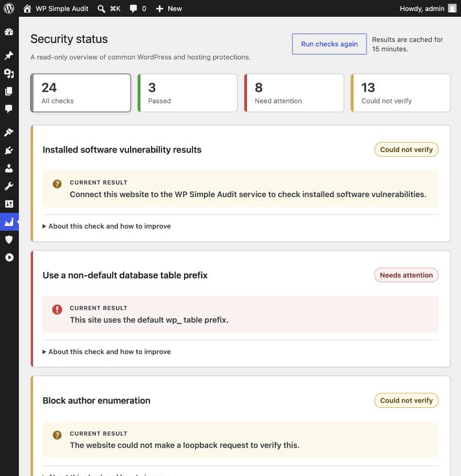Screen dimensions: 461x476
Task: Open the Posts pushpin sidebar icon
Action: click(x=9, y=55)
